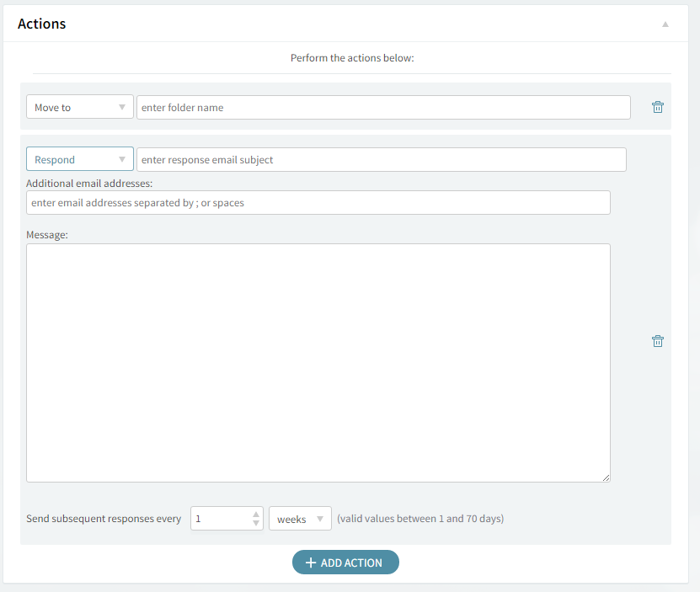Focus the enter folder name field
This screenshot has width=700, height=592.
point(383,108)
